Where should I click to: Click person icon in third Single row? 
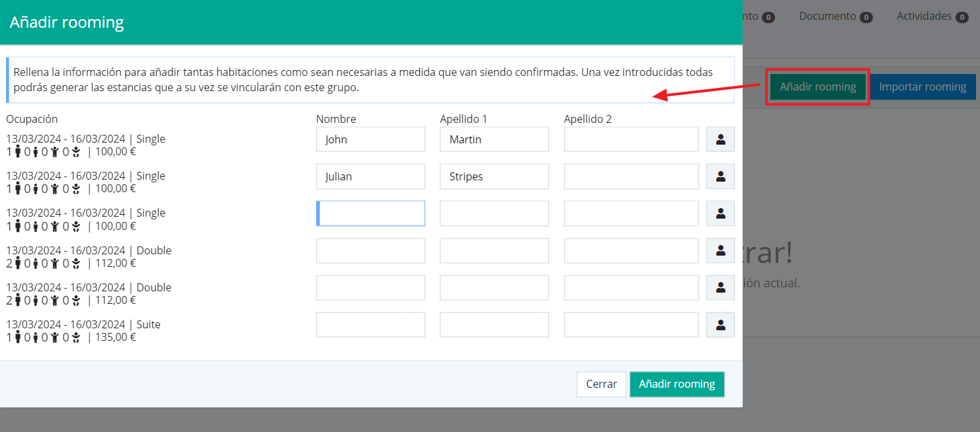pyautogui.click(x=720, y=213)
